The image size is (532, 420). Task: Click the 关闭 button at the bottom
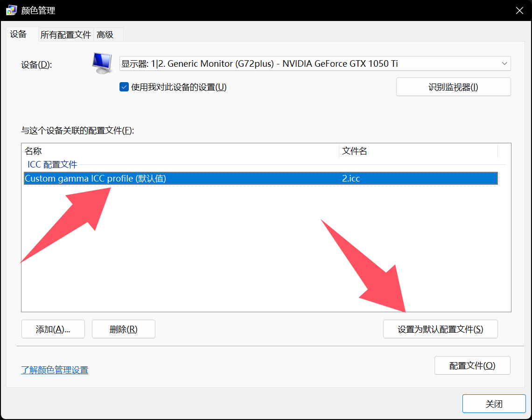494,404
